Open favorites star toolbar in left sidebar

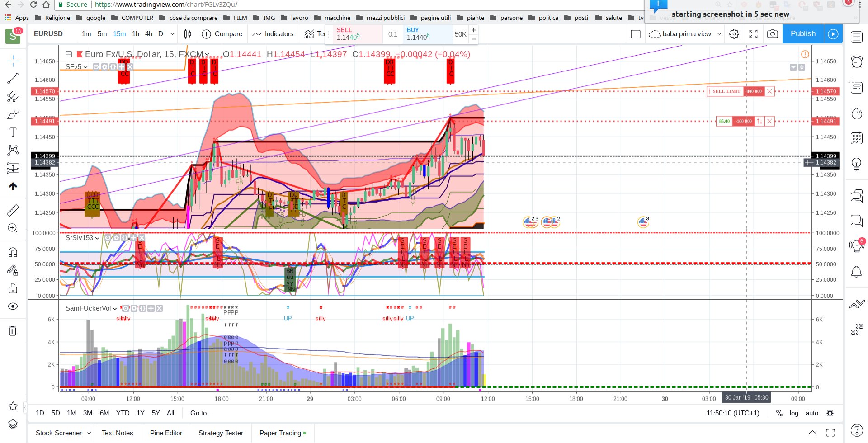coord(13,406)
